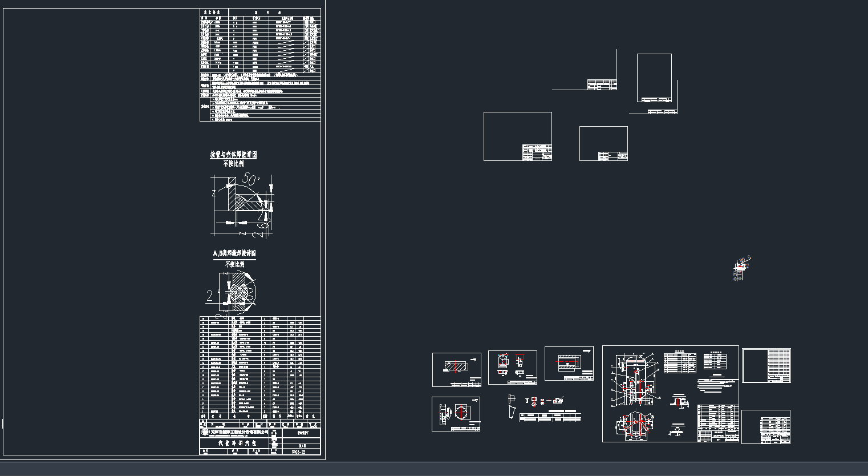Click the company logo in the title block
This screenshot has height=476, width=868.
pyautogui.click(x=205, y=433)
